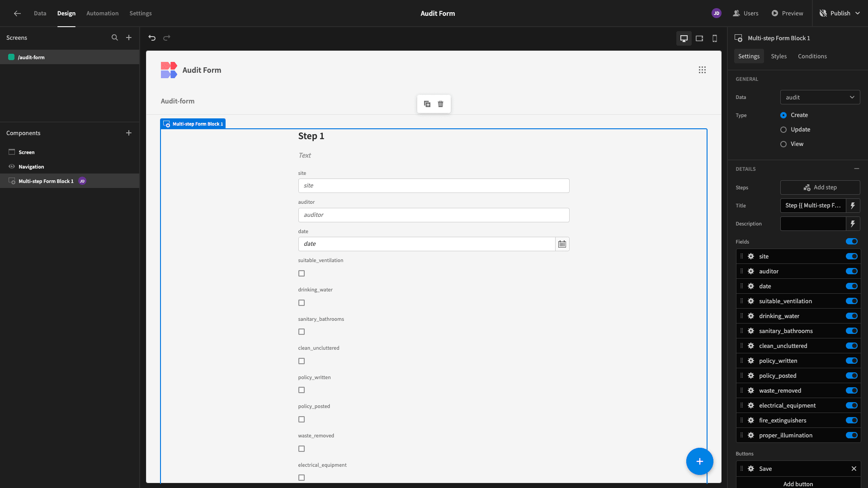This screenshot has height=488, width=868.
Task: Click the site field input
Action: (x=434, y=185)
